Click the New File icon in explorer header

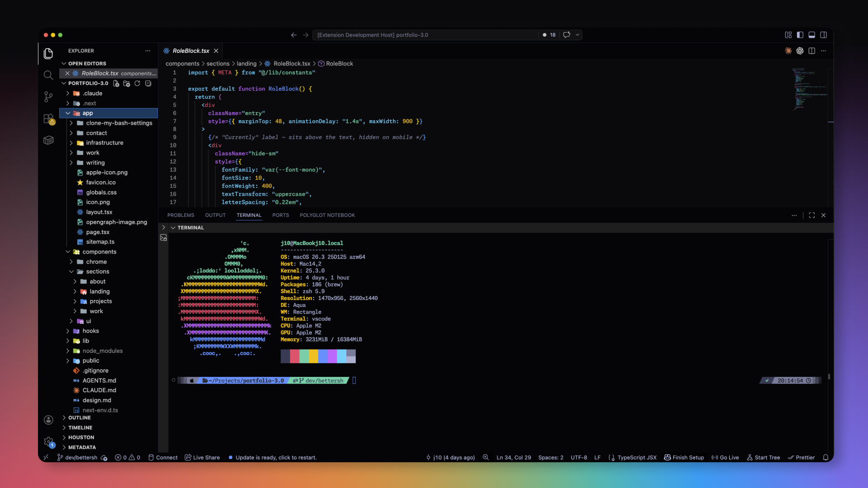pos(116,84)
